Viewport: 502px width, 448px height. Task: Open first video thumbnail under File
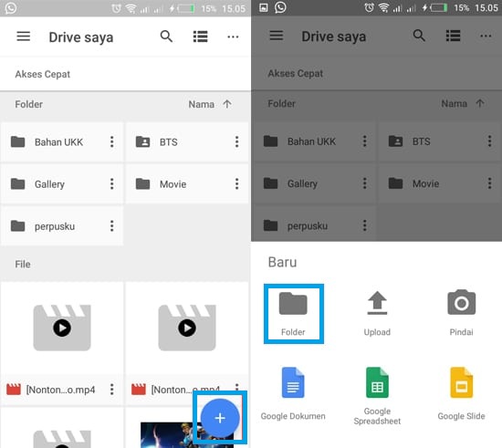tap(62, 328)
